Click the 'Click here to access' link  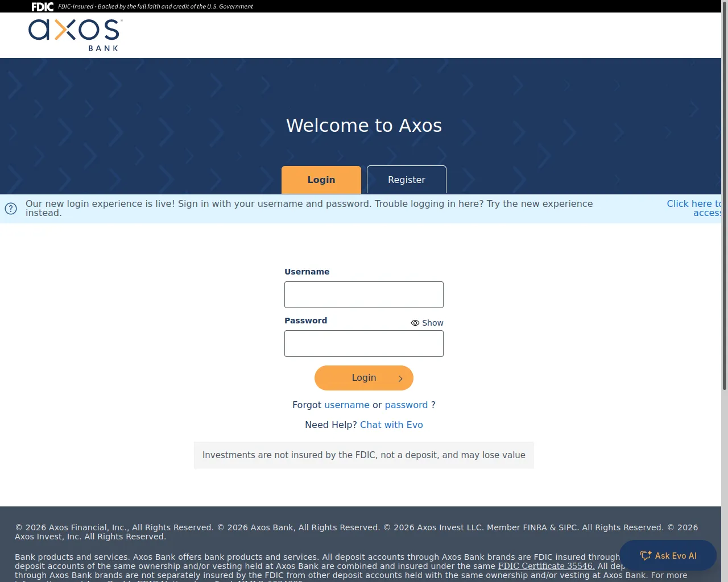coord(694,208)
